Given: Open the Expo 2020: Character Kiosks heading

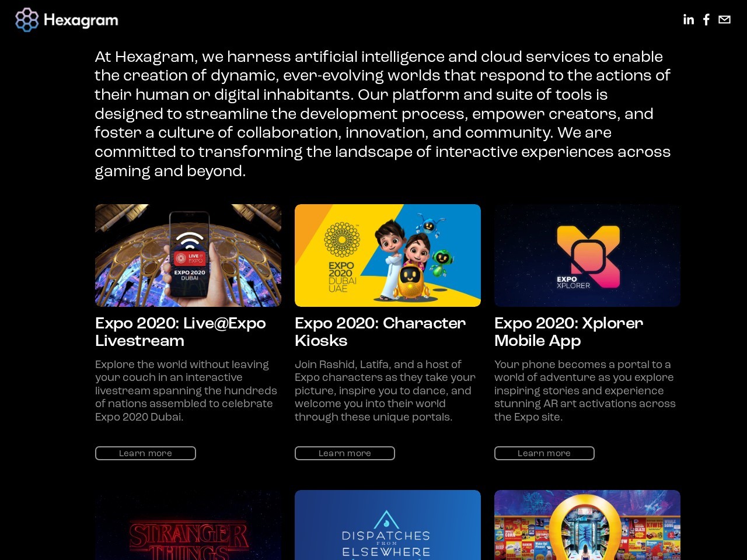Looking at the screenshot, I should (x=381, y=332).
